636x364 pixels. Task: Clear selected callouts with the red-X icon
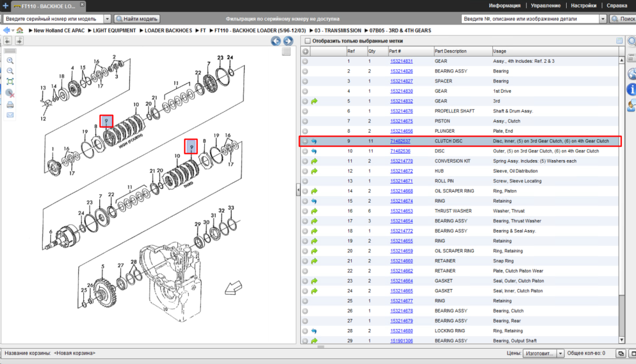[10, 93]
